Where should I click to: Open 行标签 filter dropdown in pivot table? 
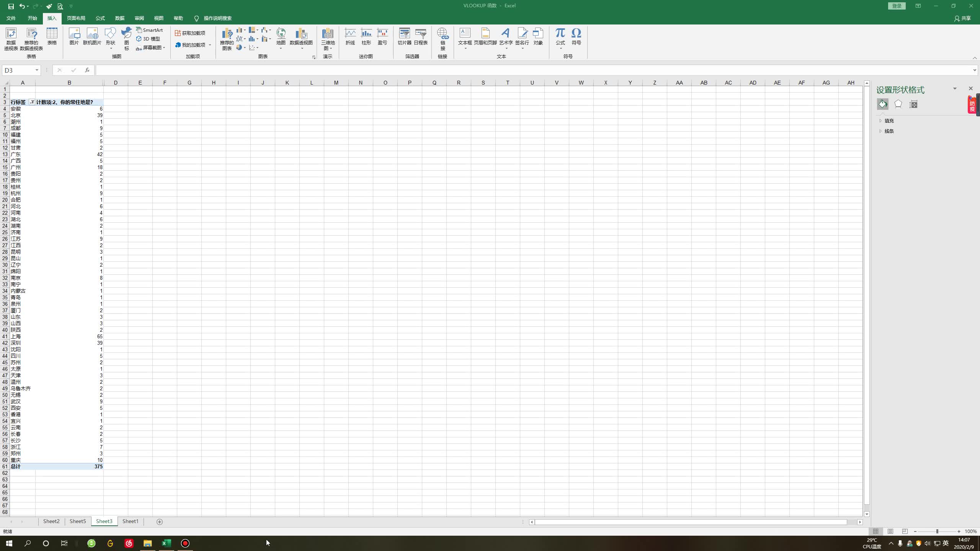point(32,102)
